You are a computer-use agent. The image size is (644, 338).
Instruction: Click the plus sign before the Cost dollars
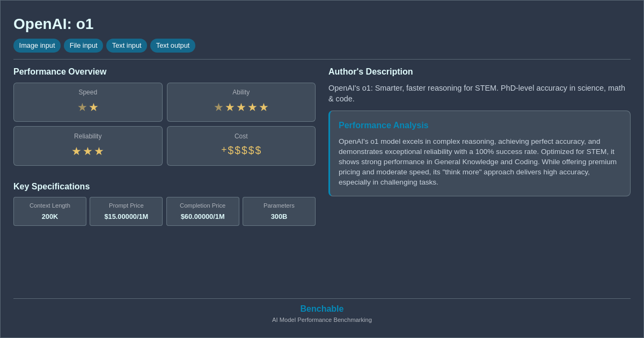pyautogui.click(x=224, y=150)
